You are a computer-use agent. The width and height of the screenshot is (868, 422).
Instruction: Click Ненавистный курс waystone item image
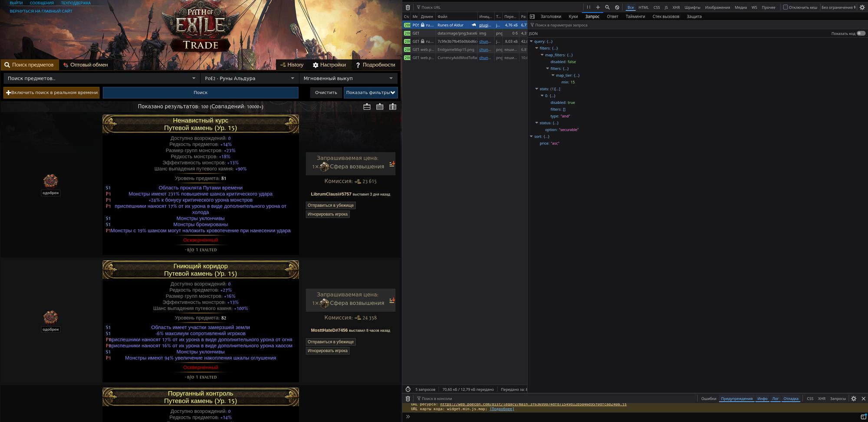tap(51, 181)
